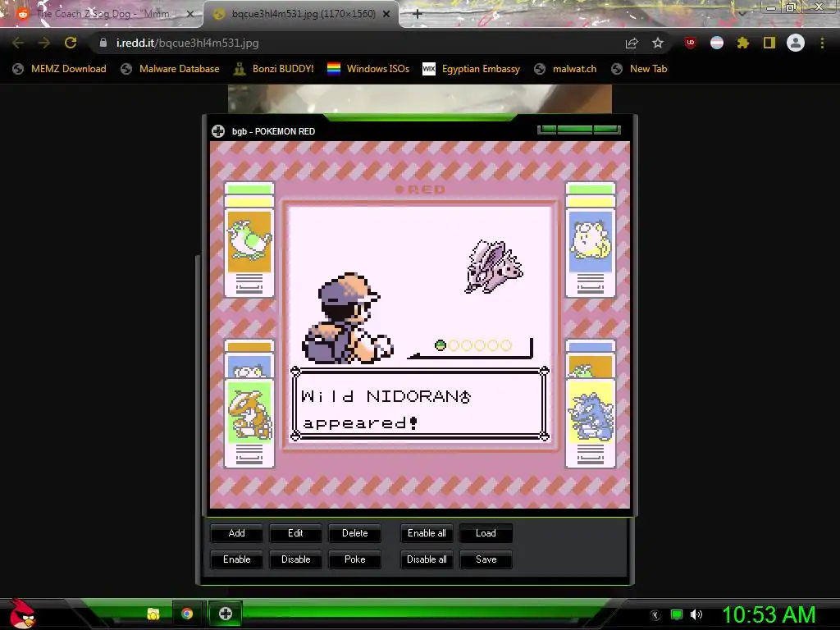Click the Kangaskhan card in game border

[249, 422]
